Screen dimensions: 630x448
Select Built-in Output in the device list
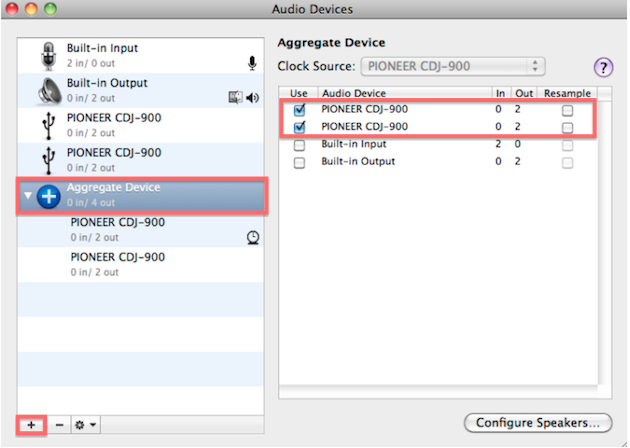click(141, 90)
